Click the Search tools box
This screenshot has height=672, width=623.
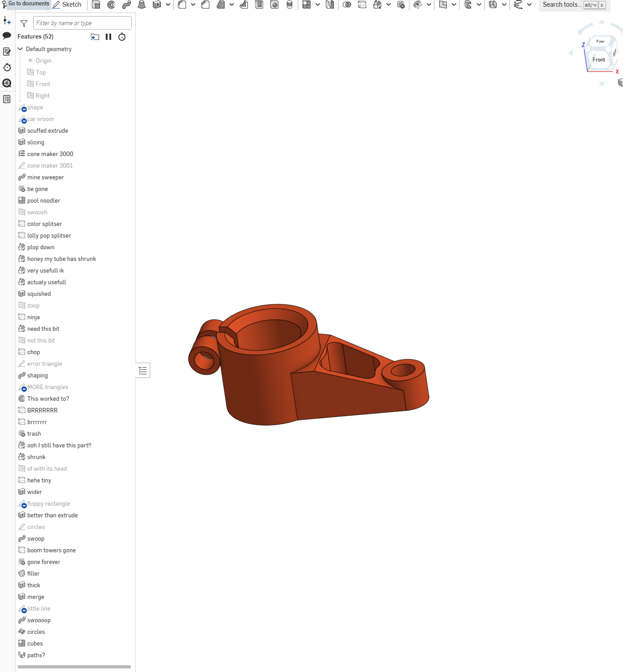(574, 5)
